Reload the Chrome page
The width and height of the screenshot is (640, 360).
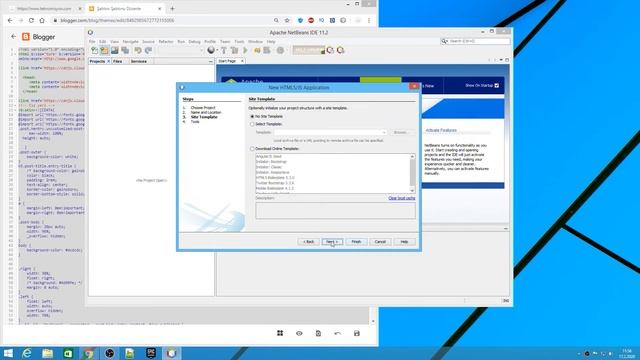(31, 20)
